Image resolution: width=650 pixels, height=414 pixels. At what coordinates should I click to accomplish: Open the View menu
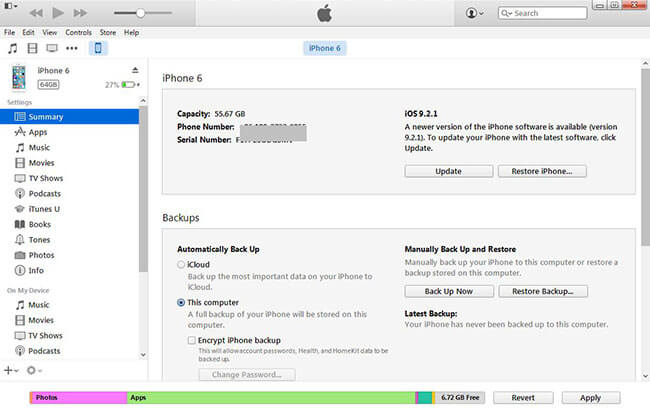coord(49,32)
